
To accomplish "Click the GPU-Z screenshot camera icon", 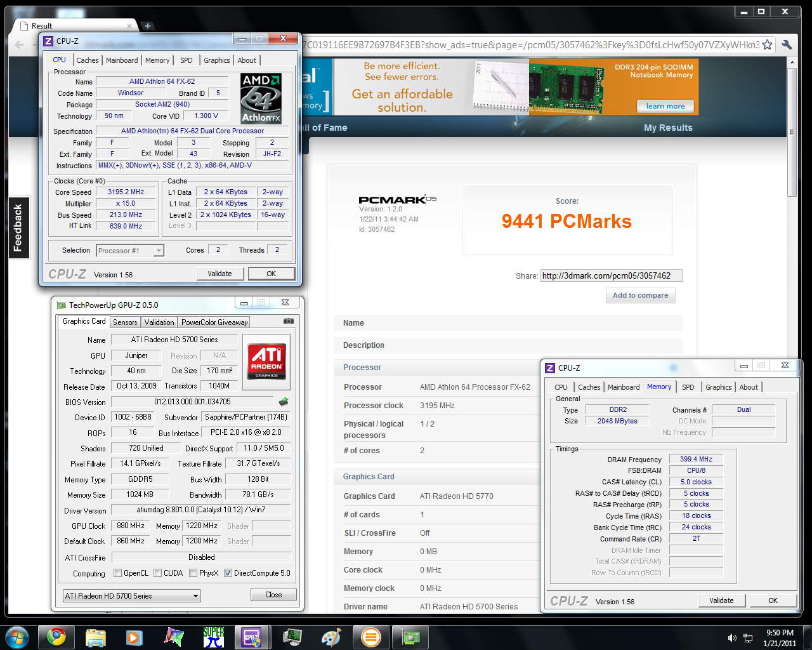I will 288,321.
